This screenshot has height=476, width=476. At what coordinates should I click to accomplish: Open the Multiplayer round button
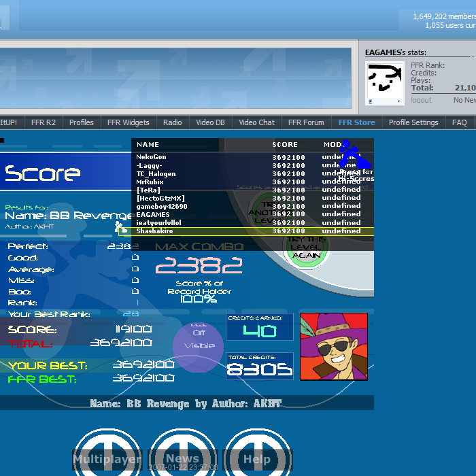pyautogui.click(x=107, y=452)
